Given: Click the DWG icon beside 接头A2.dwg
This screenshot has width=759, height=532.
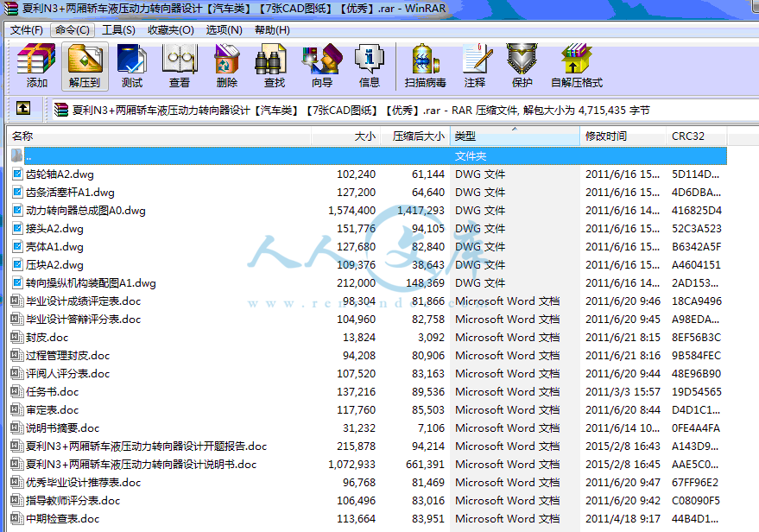Looking at the screenshot, I should tap(17, 229).
